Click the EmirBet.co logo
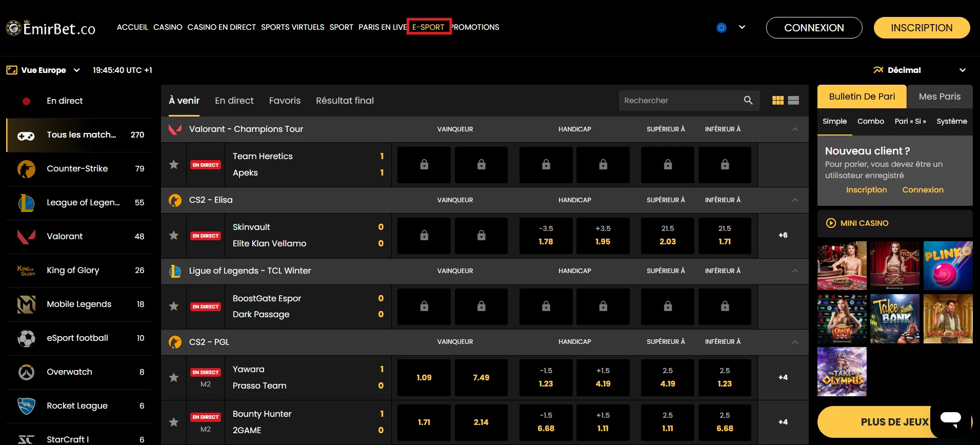This screenshot has width=980, height=445. click(51, 28)
